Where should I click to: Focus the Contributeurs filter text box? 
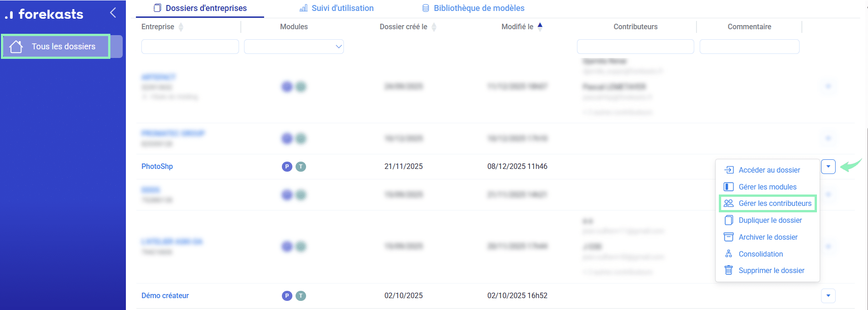(x=635, y=47)
